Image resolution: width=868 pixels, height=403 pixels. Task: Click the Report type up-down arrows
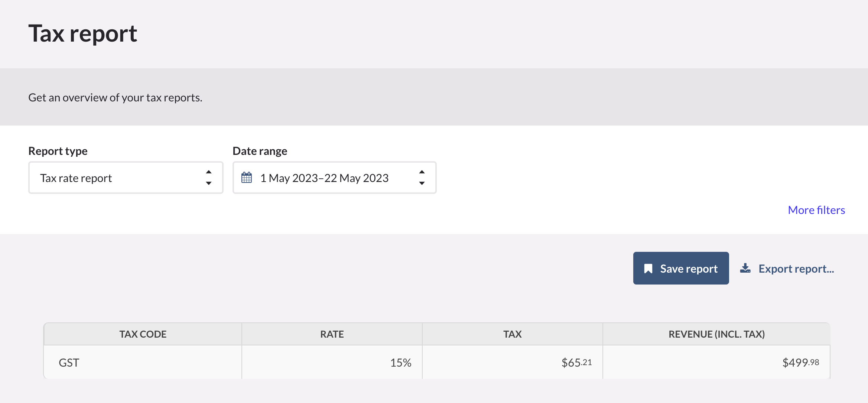pyautogui.click(x=209, y=178)
